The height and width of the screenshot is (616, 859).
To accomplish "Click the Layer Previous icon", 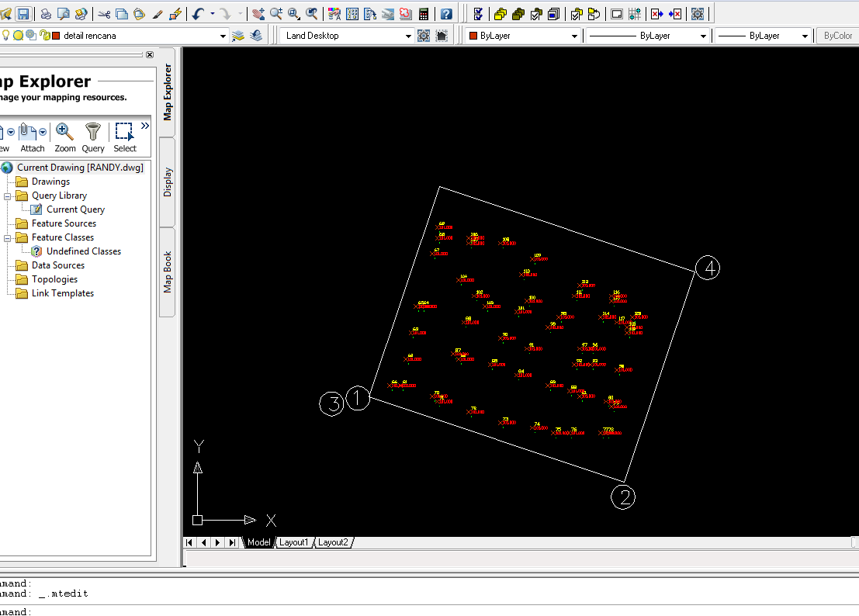I will (256, 36).
